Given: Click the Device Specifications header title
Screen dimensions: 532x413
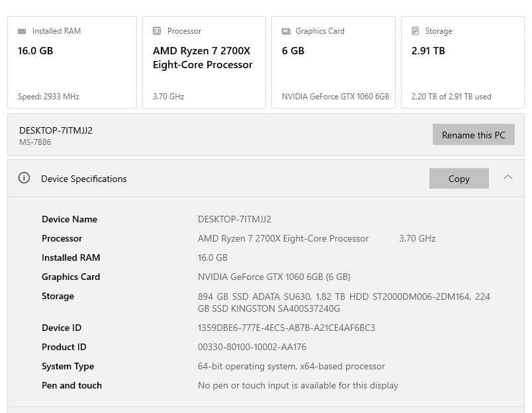Looking at the screenshot, I should pyautogui.click(x=84, y=179).
